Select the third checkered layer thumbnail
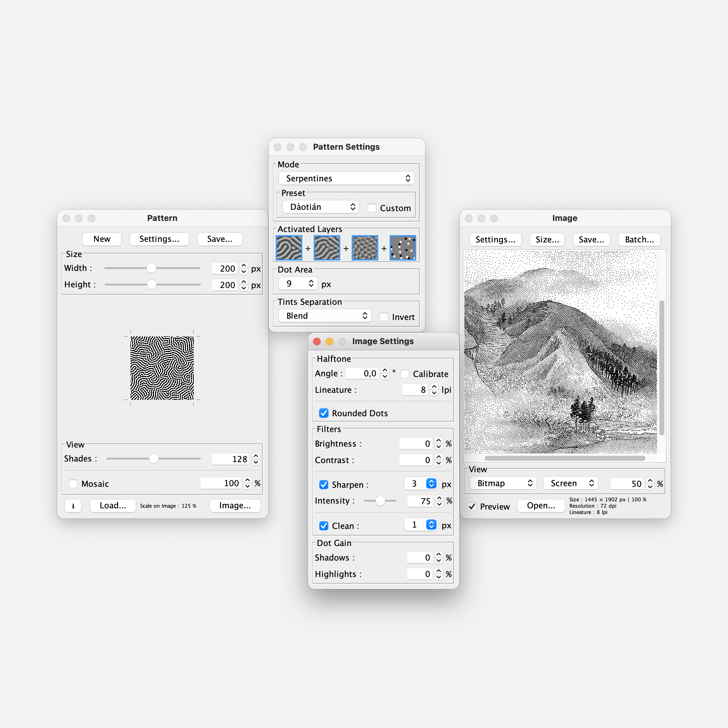The width and height of the screenshot is (728, 728). [365, 248]
